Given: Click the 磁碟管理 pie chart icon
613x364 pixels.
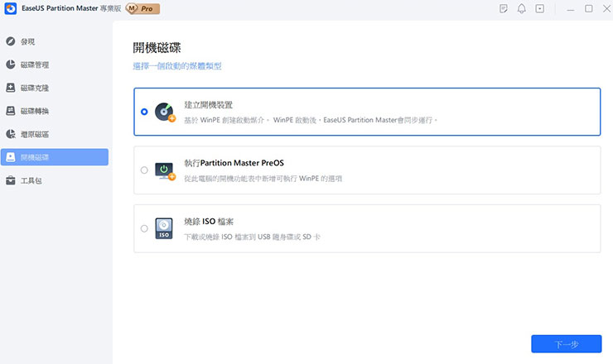Looking at the screenshot, I should (x=11, y=65).
